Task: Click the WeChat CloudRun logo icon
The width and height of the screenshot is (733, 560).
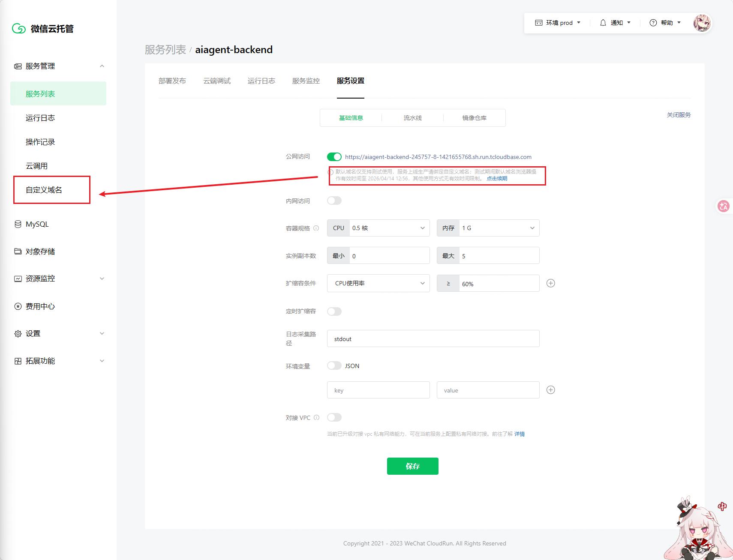Action: point(19,29)
